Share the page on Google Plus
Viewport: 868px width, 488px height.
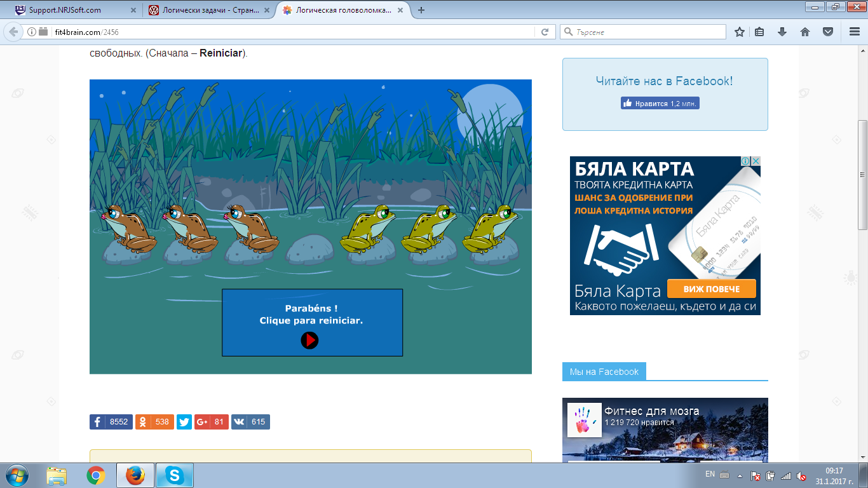(x=202, y=422)
